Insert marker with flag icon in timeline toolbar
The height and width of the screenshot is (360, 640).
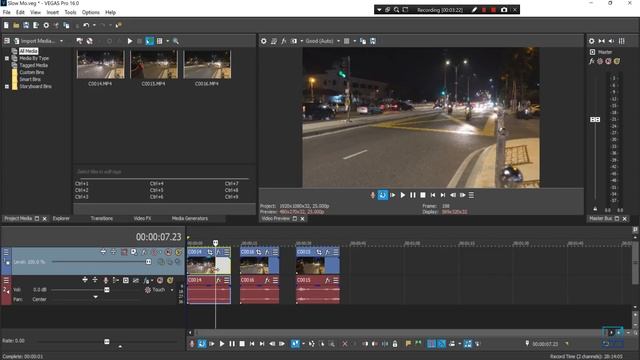point(408,344)
